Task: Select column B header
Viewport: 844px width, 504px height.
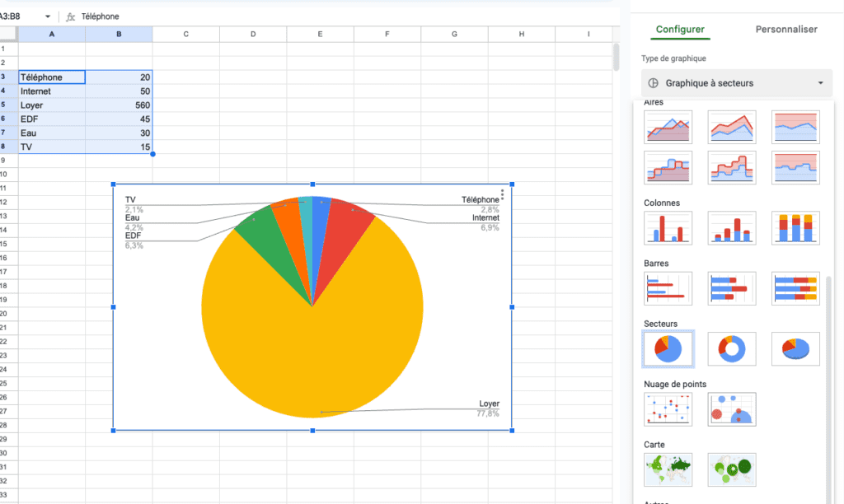Action: pos(119,34)
